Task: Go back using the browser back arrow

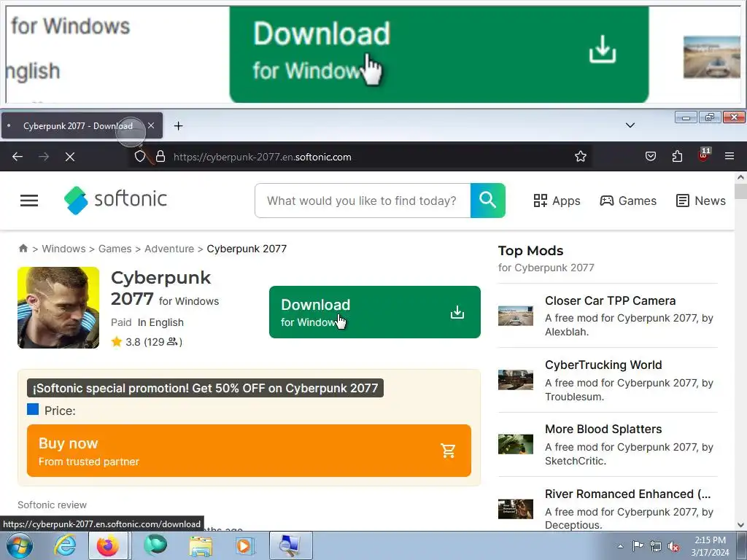Action: coord(18,157)
